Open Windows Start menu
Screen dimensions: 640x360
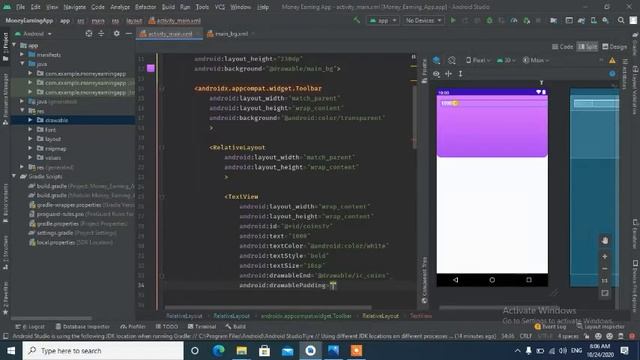(x=11, y=351)
